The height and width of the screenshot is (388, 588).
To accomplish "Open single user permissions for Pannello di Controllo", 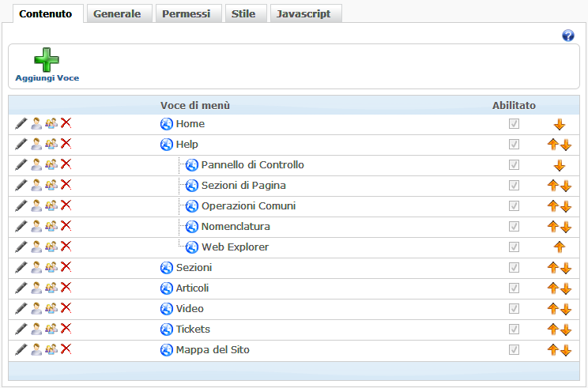I will (x=36, y=164).
